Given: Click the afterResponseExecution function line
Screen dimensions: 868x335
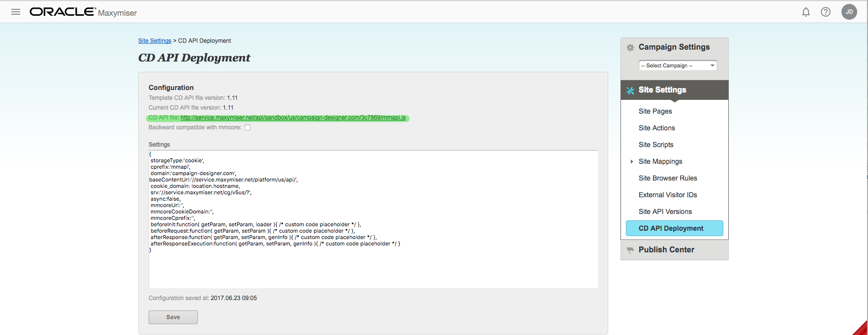Looking at the screenshot, I should coord(275,244).
